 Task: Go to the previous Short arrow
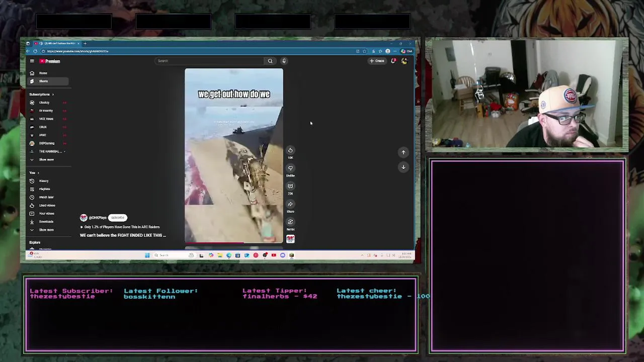point(404,152)
